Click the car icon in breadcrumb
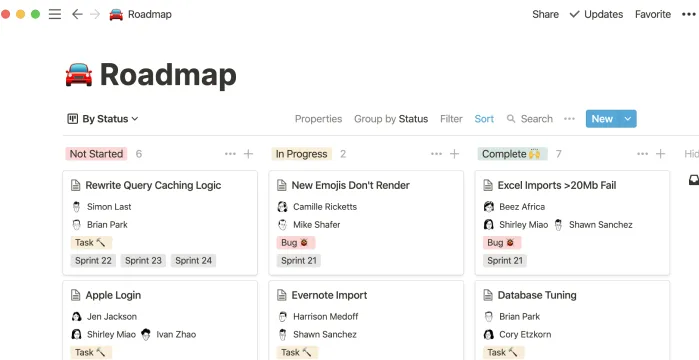Screen dimensions: 699x360 tap(116, 14)
